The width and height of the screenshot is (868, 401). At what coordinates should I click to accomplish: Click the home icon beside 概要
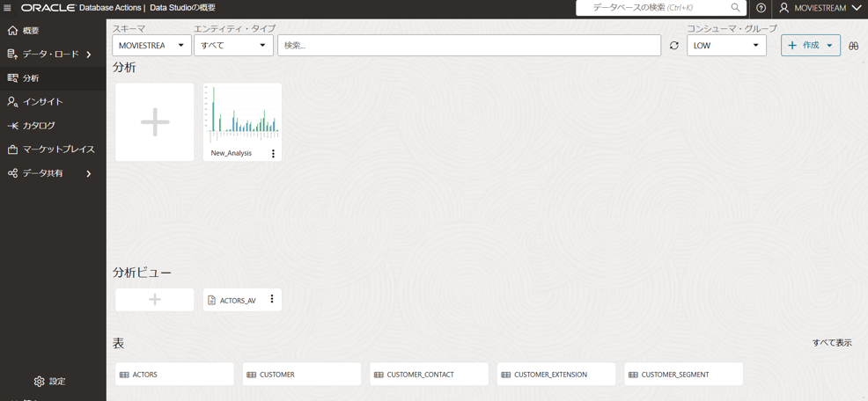click(x=12, y=31)
